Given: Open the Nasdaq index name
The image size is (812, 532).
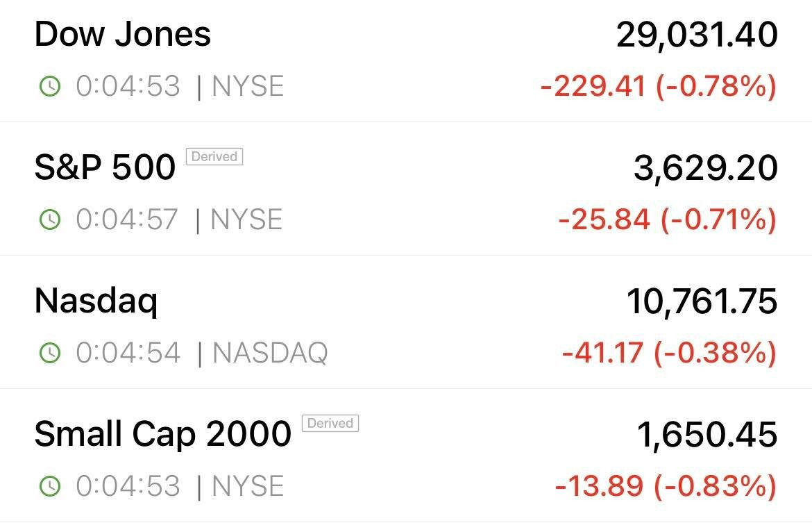Looking at the screenshot, I should click(96, 301).
